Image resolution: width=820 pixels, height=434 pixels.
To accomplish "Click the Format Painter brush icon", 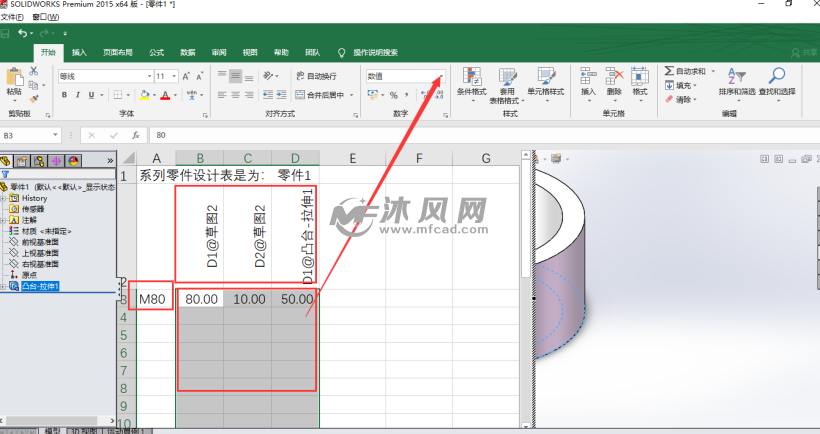I will (x=34, y=98).
